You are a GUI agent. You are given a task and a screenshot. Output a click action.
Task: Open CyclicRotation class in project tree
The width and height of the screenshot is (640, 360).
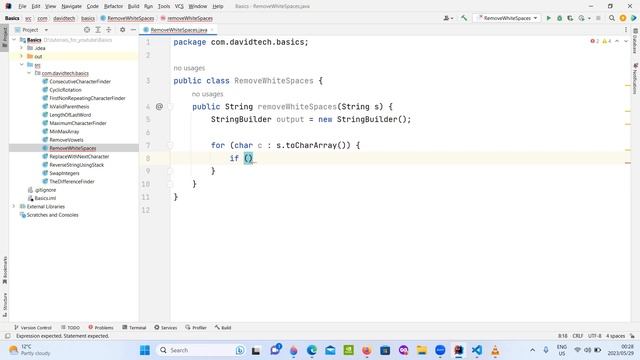point(65,90)
